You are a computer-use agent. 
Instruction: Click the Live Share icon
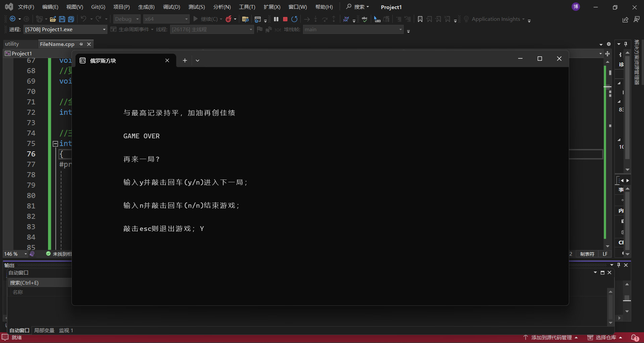pos(625,20)
